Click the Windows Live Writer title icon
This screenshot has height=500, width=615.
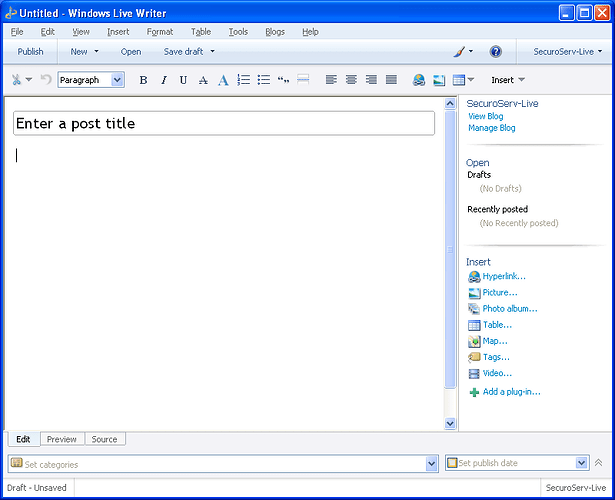[11, 13]
